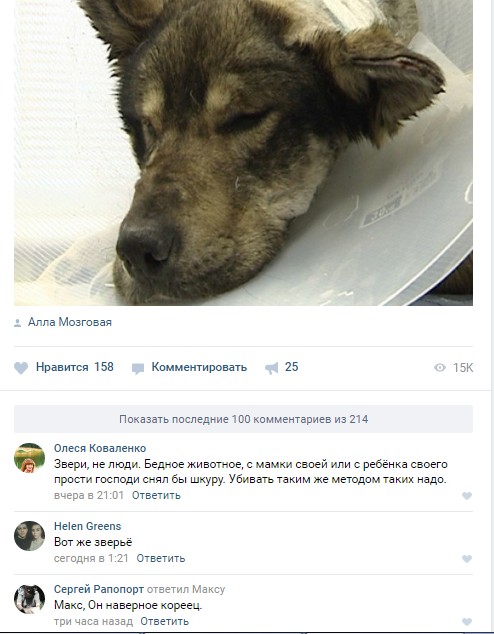Open the dog photo in viewer

(x=243, y=153)
